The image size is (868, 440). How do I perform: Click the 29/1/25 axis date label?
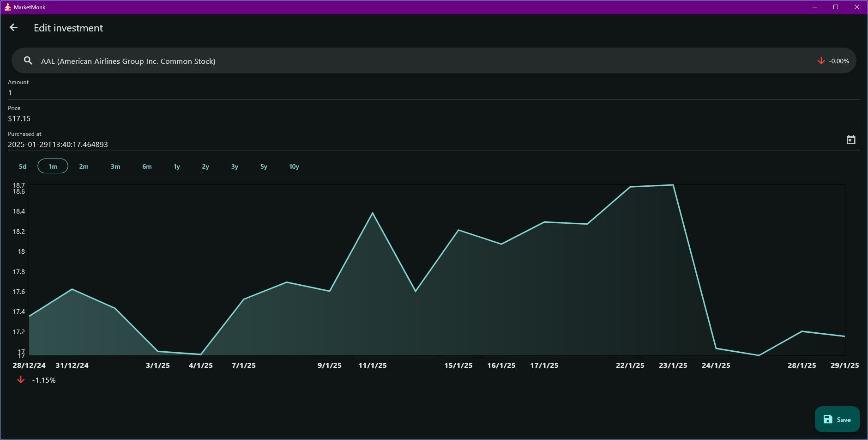[845, 365]
